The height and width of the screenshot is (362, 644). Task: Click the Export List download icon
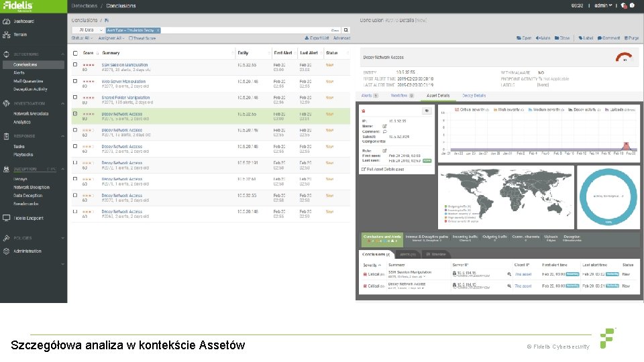[307, 38]
